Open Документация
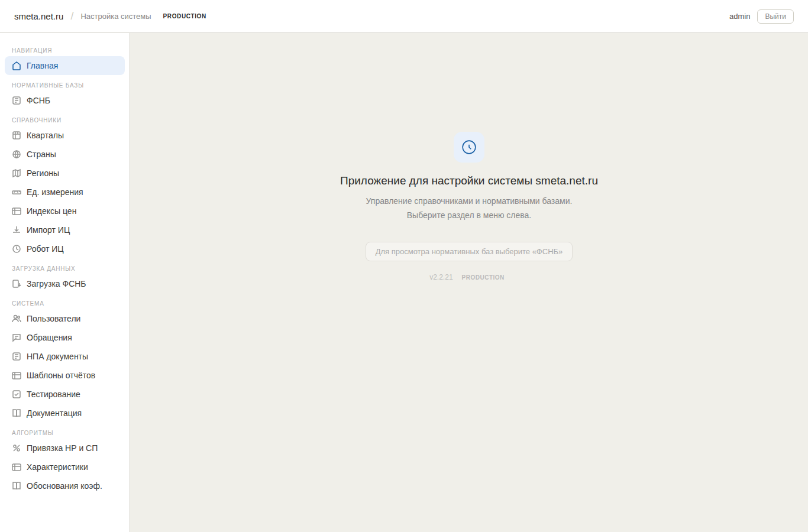This screenshot has height=532, width=808. tap(64, 413)
